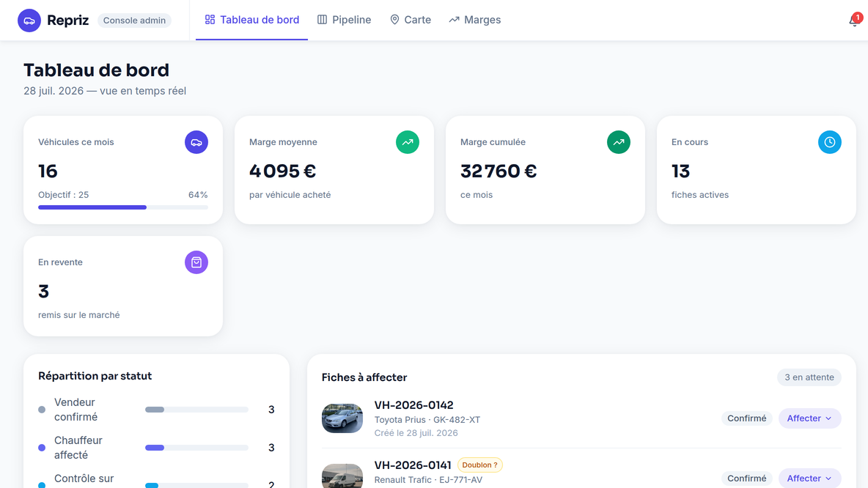Click the 3 en attente badge
Viewport: 868px width, 488px height.
pos(809,377)
